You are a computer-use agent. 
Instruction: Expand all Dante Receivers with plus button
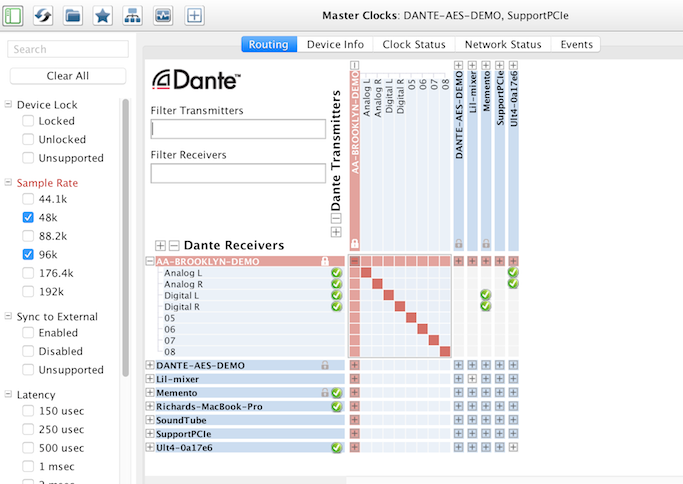tap(160, 245)
